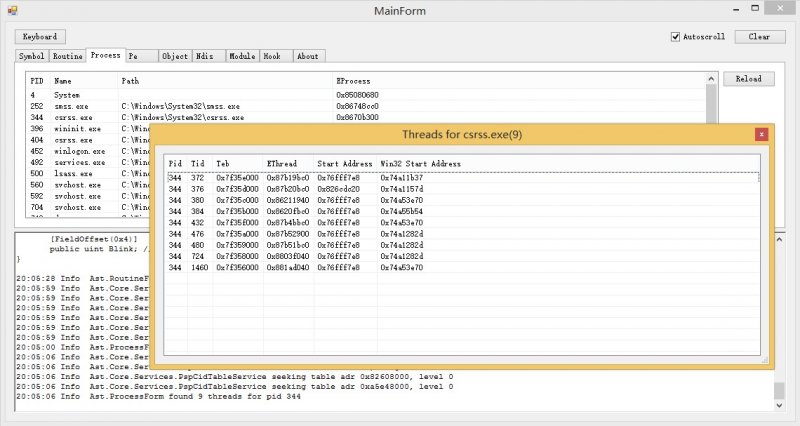Image resolution: width=800 pixels, height=426 pixels.
Task: Close the Threads for csrss.exe dialog
Action: click(762, 133)
